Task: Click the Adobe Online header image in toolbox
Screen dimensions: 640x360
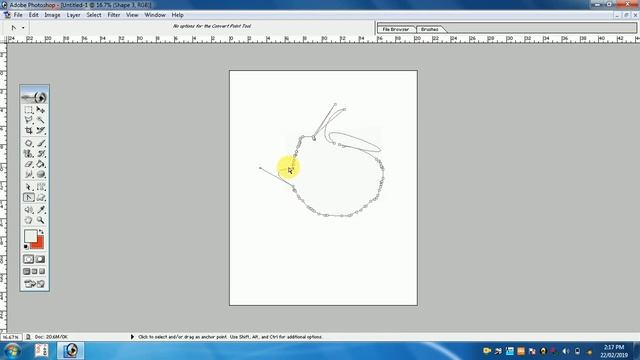Action: [35, 95]
